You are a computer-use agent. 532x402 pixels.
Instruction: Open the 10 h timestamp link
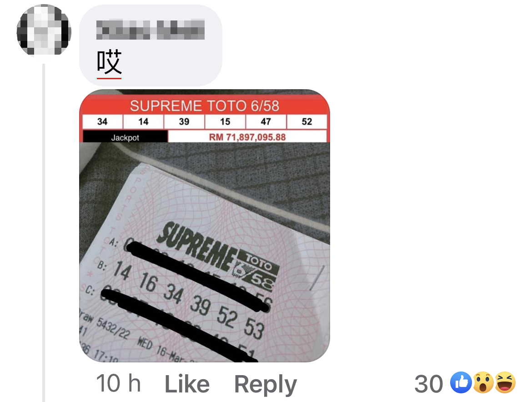click(x=118, y=384)
